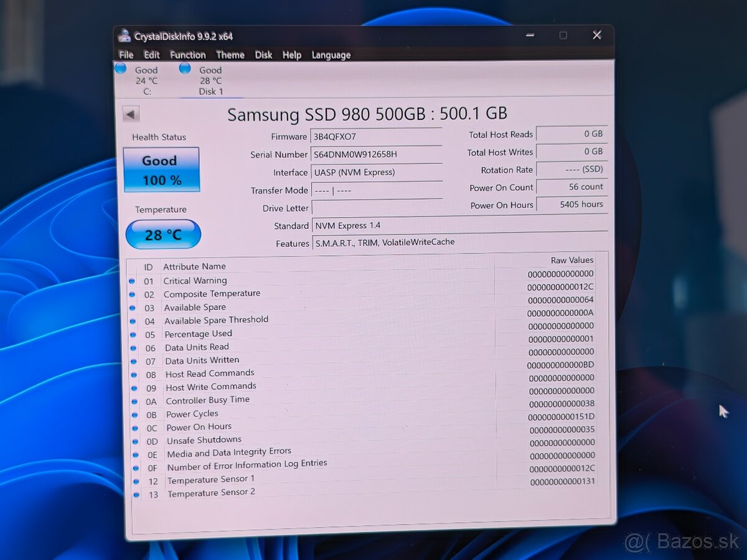Click status dot beside Temperature Sensor 2

tap(136, 495)
